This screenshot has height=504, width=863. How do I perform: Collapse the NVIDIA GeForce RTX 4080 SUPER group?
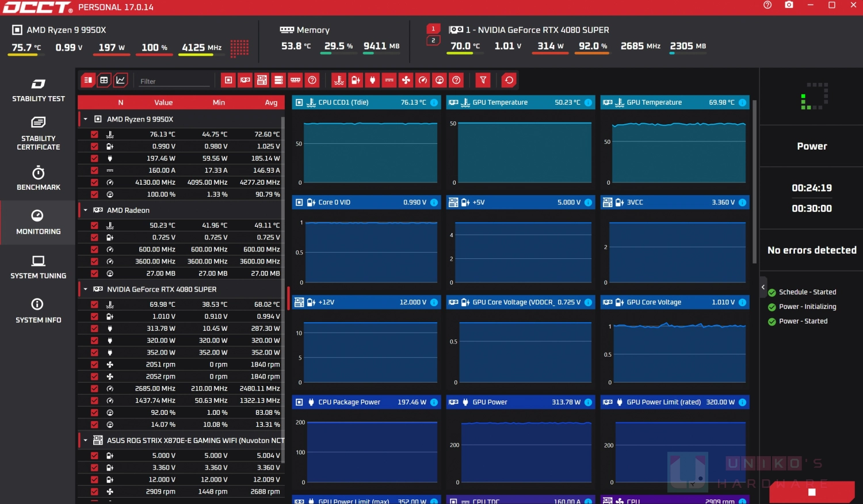tap(86, 289)
